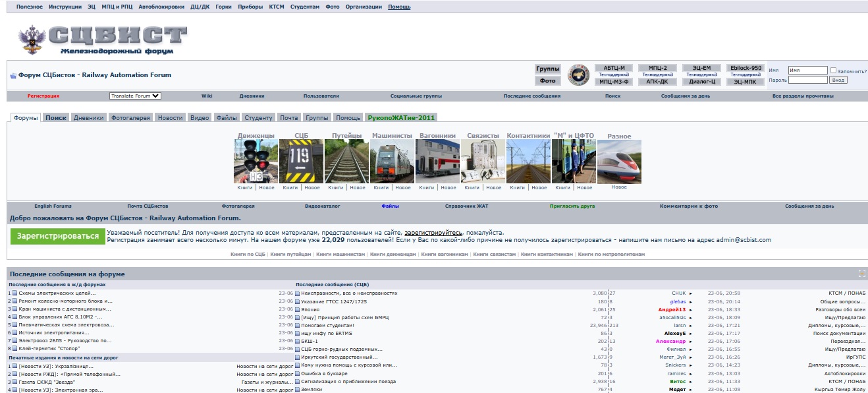Open the Translate Forum dropdown

(x=135, y=96)
